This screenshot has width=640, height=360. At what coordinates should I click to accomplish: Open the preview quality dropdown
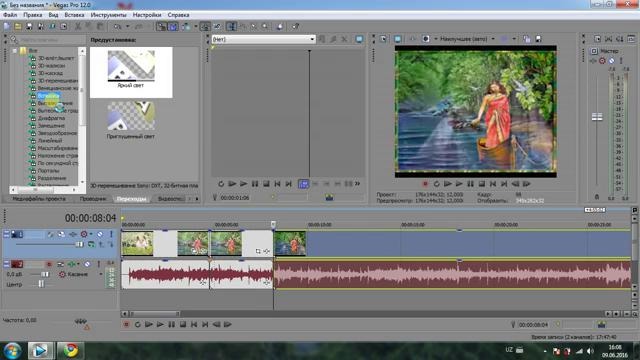click(493, 39)
